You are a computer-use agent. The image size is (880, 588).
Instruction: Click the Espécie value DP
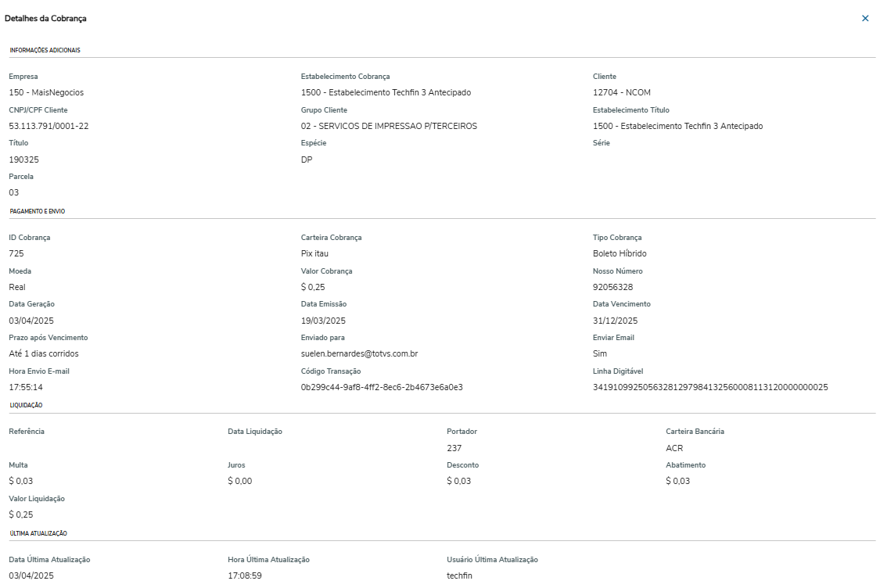307,160
